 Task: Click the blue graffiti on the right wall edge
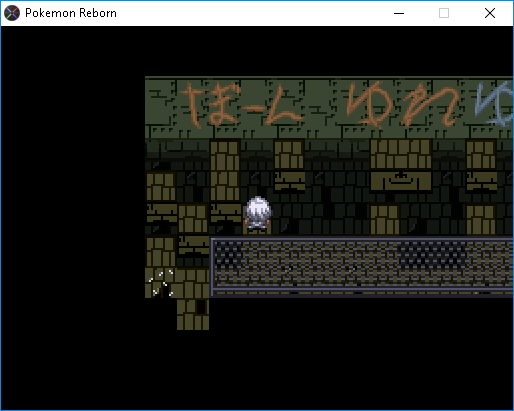[x=494, y=103]
